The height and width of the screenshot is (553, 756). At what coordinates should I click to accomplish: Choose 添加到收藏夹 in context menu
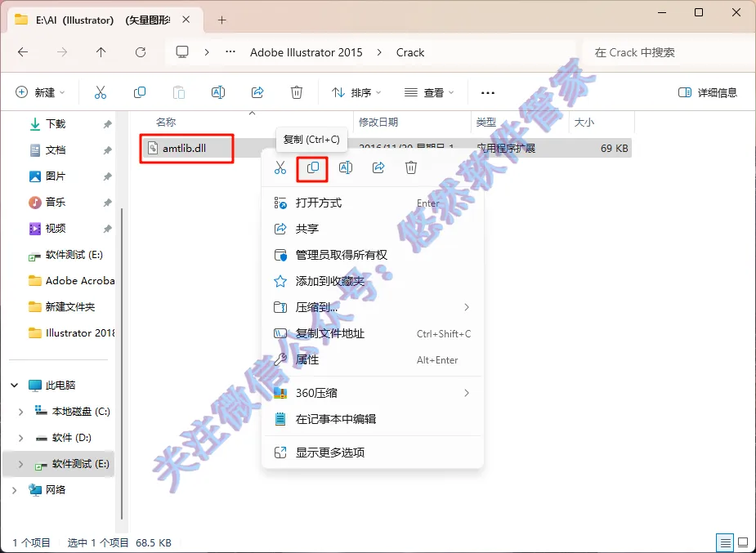click(x=372, y=281)
